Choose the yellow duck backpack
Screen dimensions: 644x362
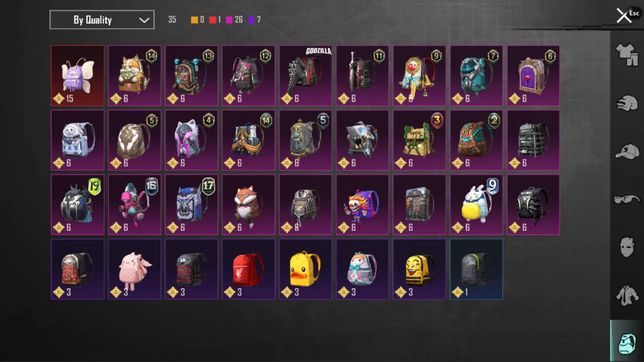click(306, 269)
